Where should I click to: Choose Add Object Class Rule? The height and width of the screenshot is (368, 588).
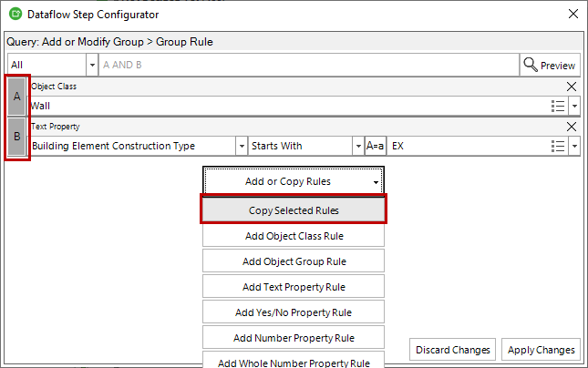[x=294, y=236]
